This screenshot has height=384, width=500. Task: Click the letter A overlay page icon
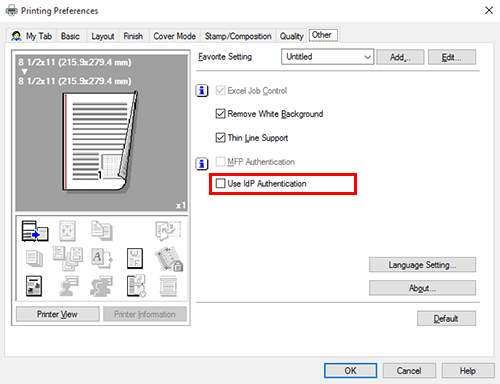click(102, 258)
